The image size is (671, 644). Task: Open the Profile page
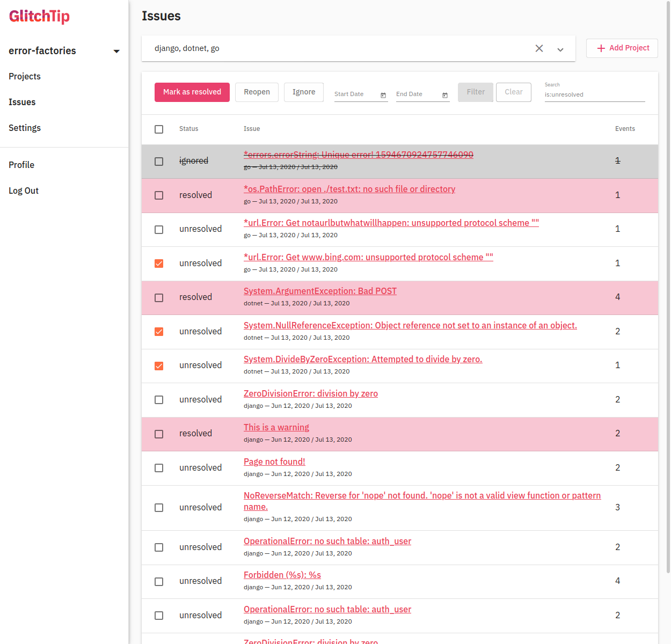click(x=21, y=165)
